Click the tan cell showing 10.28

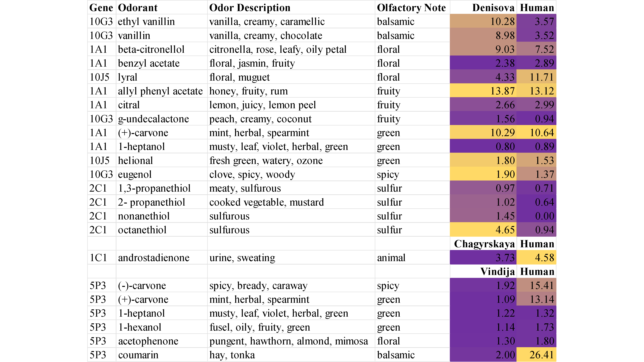[x=483, y=22]
